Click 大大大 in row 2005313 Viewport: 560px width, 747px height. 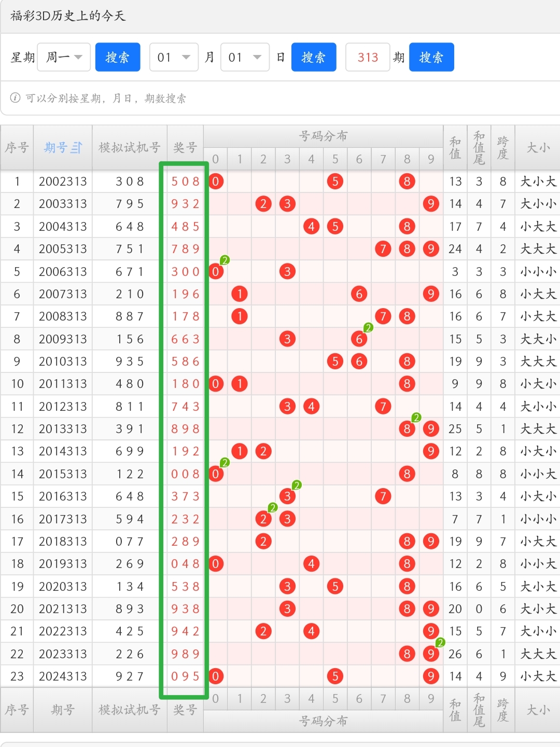point(538,249)
